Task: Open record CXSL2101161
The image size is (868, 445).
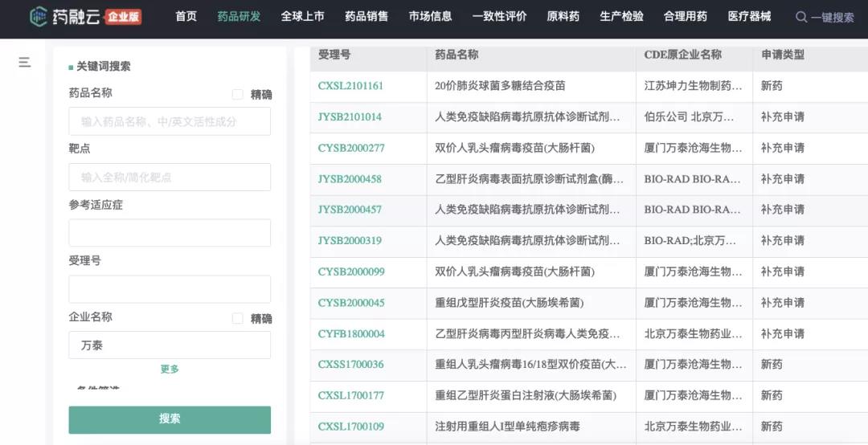Action: pos(350,86)
